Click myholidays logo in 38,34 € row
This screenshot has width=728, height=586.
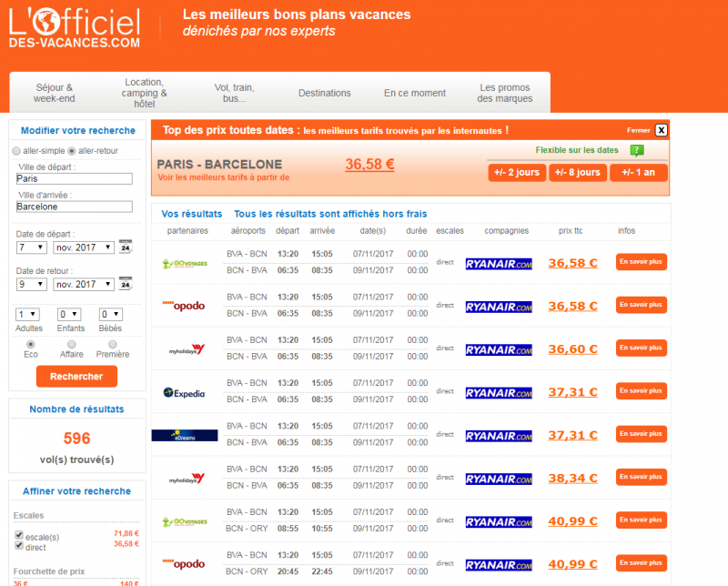[x=187, y=479]
